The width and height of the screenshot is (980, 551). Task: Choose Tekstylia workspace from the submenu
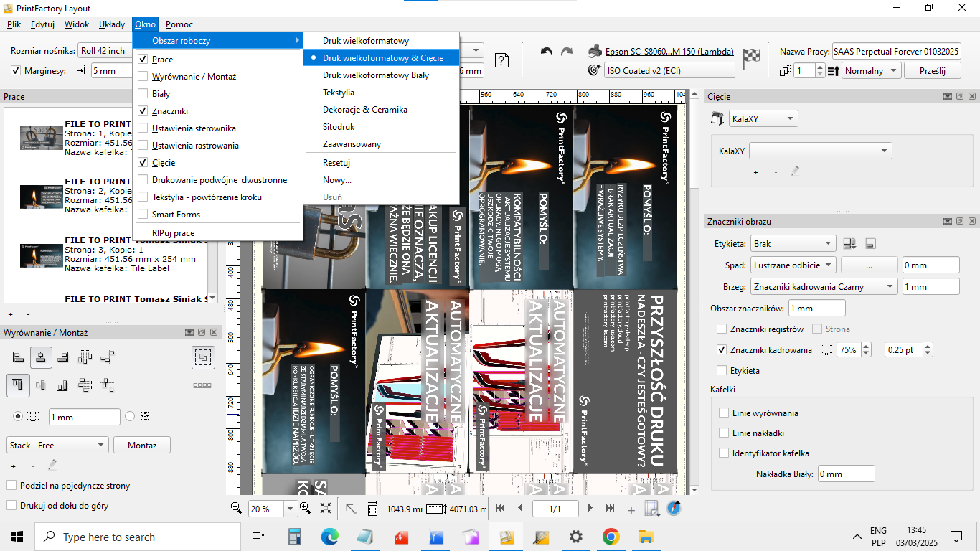339,93
